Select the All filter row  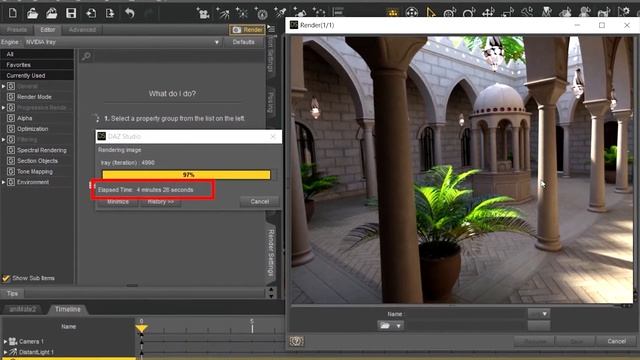(x=37, y=54)
